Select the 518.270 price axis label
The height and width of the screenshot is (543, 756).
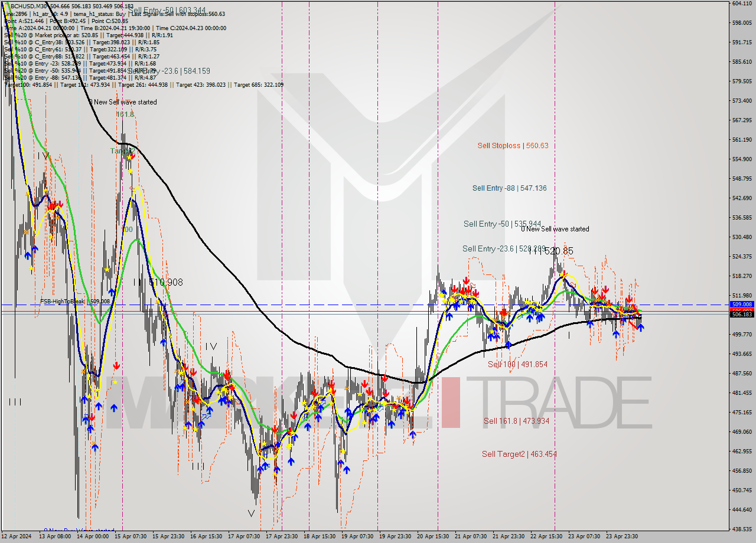742,276
